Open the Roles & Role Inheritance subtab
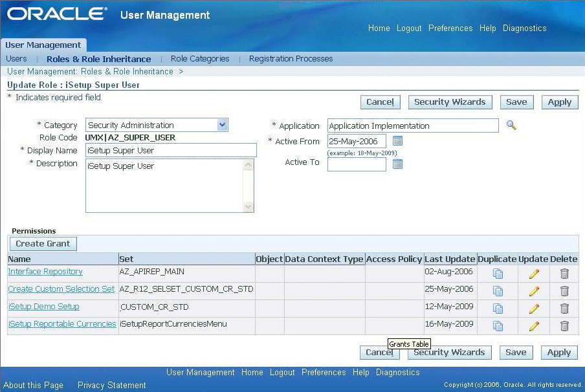This screenshot has height=392, width=585. point(99,59)
